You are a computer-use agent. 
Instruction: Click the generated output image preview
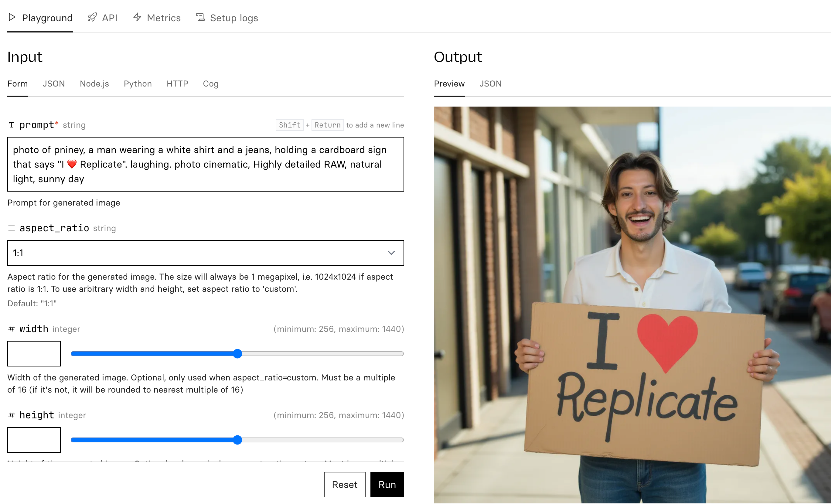coord(632,305)
